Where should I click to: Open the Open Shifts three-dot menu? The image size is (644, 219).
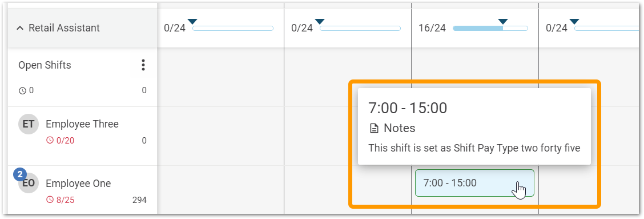click(143, 65)
